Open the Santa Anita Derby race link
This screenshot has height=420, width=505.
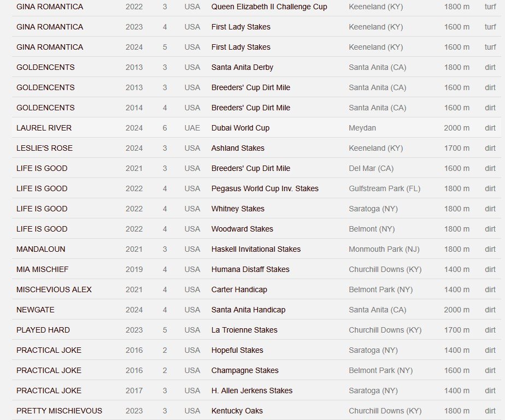tap(242, 68)
